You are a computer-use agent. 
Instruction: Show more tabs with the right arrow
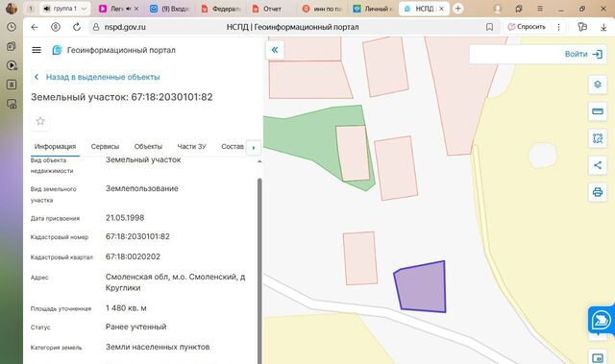pyautogui.click(x=254, y=148)
